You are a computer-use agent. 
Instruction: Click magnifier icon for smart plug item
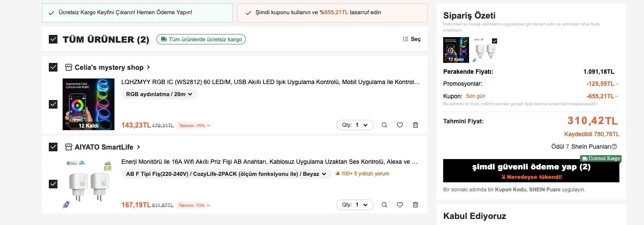pyautogui.click(x=384, y=205)
